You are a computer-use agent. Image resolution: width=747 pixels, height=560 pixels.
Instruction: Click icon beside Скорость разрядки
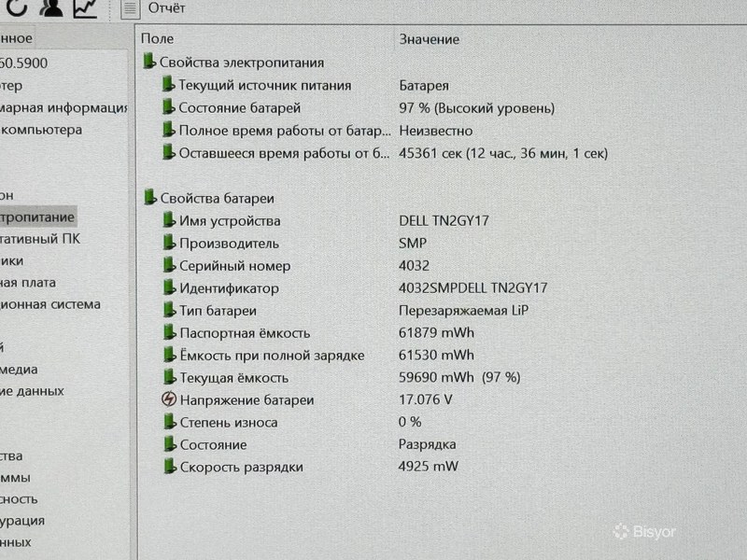[171, 466]
